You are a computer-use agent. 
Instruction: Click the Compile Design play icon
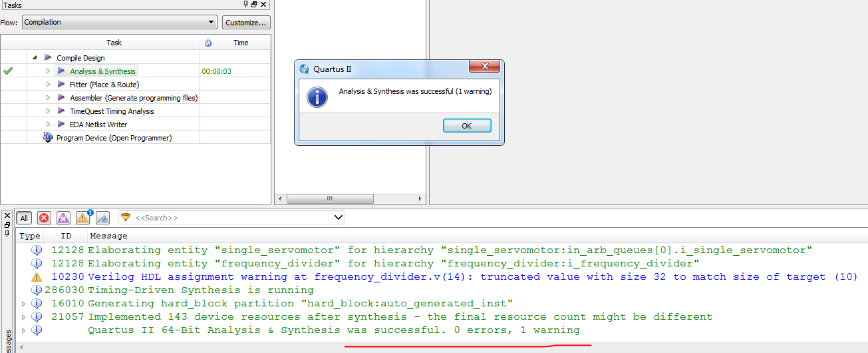(x=48, y=58)
